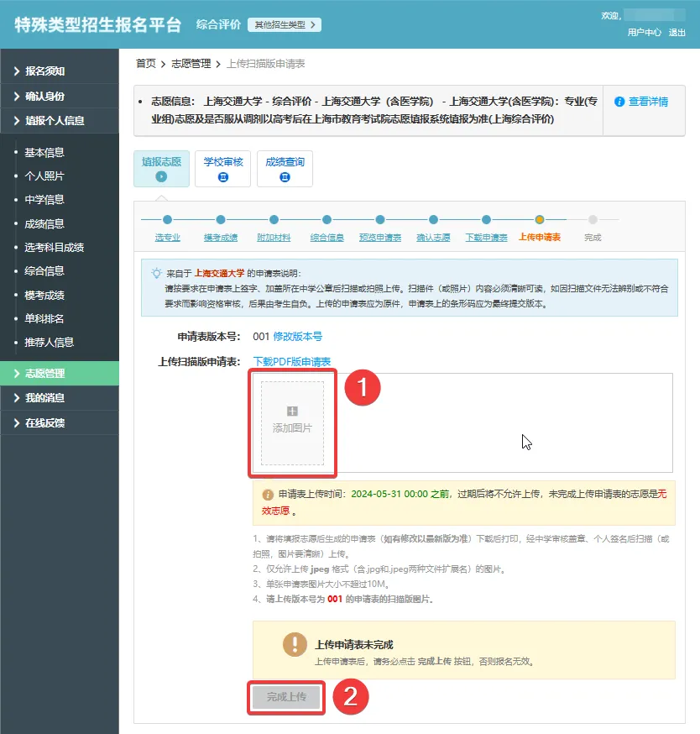This screenshot has width=700, height=734.
Task: Click 首页 in the breadcrumb
Action: pyautogui.click(x=146, y=63)
